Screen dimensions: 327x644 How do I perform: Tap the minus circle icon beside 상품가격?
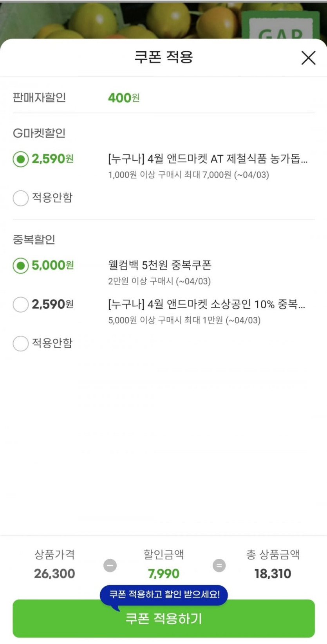tap(110, 565)
